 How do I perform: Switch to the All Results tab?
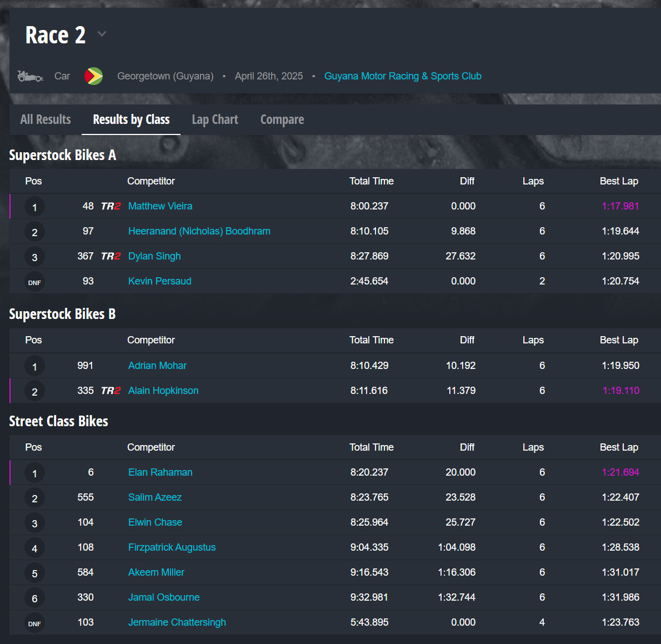click(46, 119)
